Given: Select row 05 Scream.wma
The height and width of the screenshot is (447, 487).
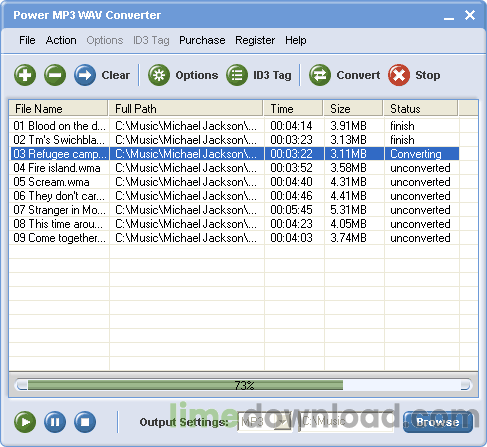Looking at the screenshot, I should pyautogui.click(x=234, y=182).
